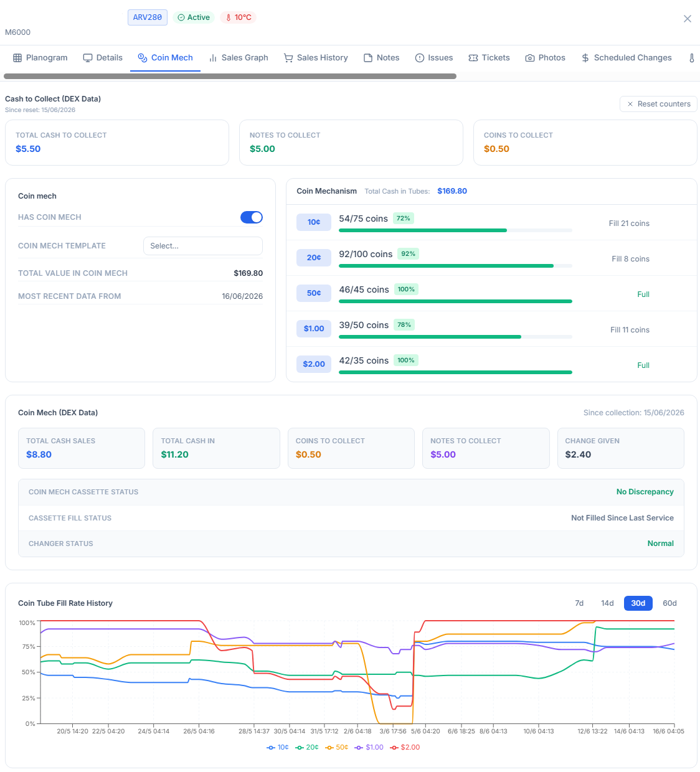This screenshot has height=772, width=700.
Task: Click the 'Fill 8 coins' text
Action: pos(630,259)
